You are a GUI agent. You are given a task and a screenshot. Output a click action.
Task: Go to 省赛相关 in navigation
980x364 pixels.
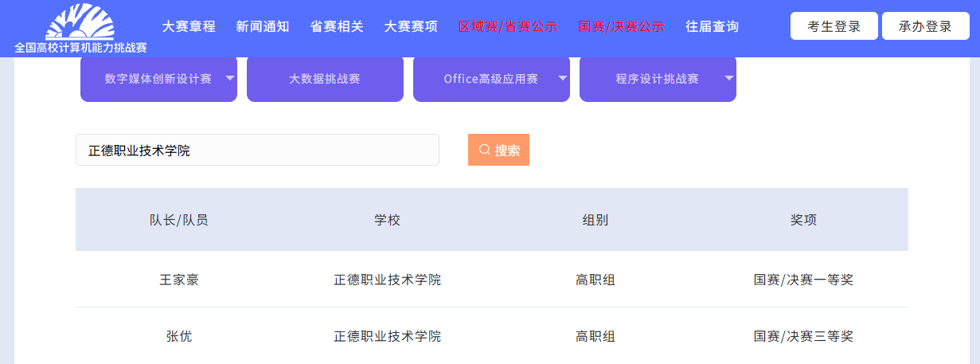click(x=337, y=26)
